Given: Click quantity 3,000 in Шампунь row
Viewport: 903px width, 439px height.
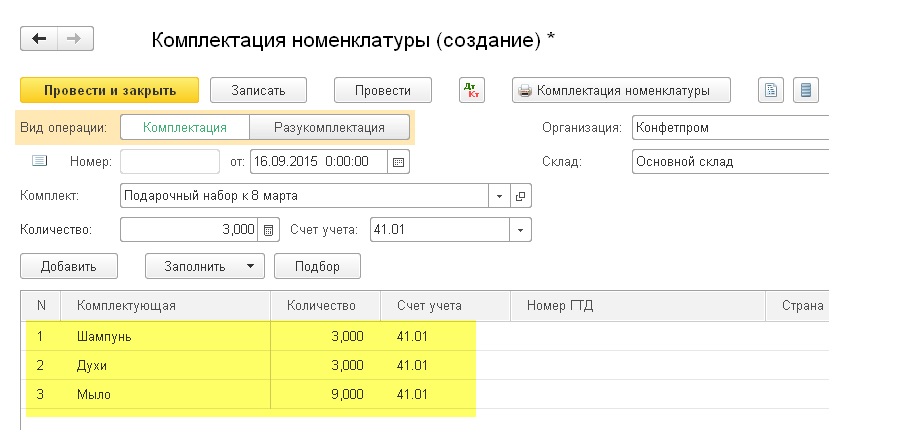Looking at the screenshot, I should click(x=325, y=336).
